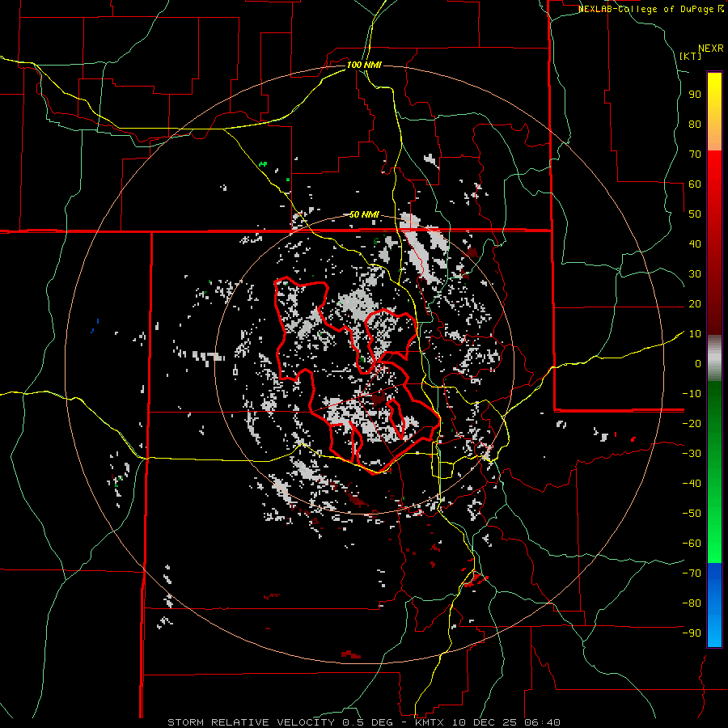Viewport: 728px width, 728px height.
Task: Click the NEXR label above color scale
Action: click(x=710, y=48)
